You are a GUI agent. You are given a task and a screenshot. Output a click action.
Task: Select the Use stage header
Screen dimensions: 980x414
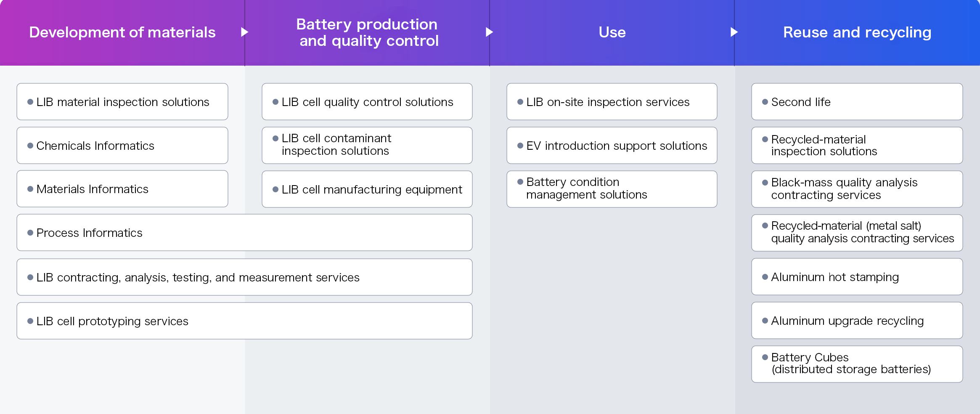pos(612,32)
